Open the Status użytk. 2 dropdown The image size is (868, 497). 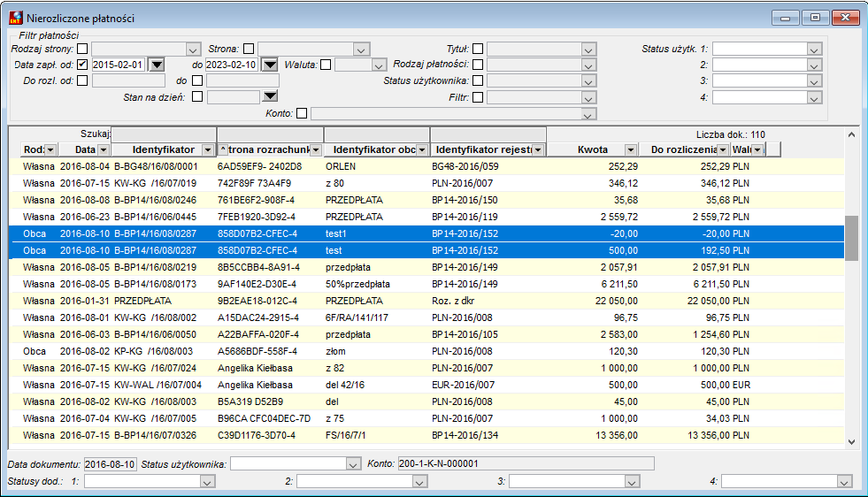tap(814, 65)
